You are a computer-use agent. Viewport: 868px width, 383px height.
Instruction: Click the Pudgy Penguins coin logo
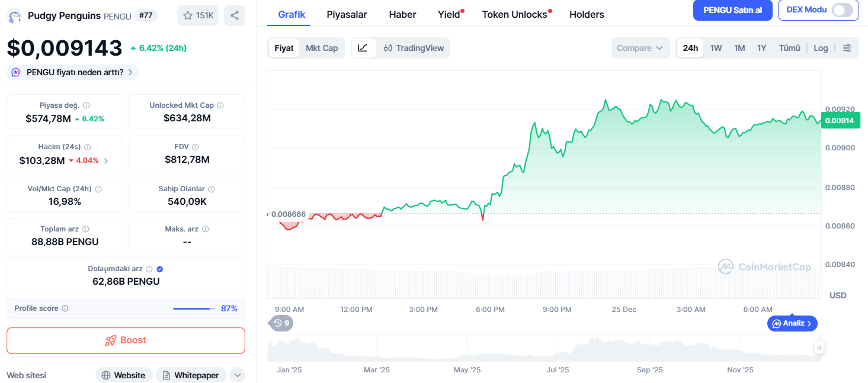[x=14, y=16]
